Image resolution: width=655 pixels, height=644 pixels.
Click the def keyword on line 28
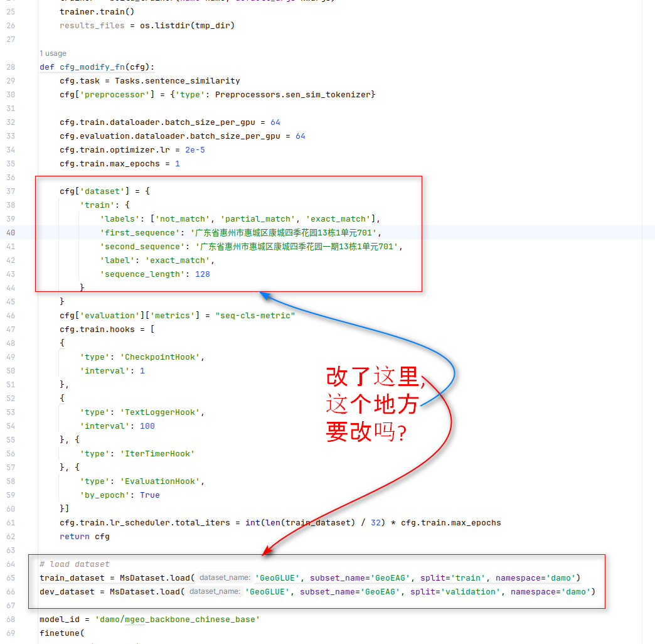[x=47, y=67]
